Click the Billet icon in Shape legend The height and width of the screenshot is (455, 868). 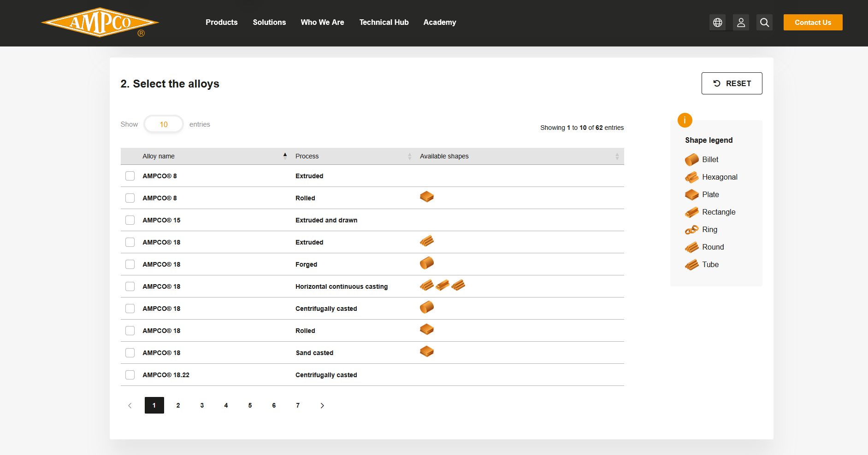691,160
